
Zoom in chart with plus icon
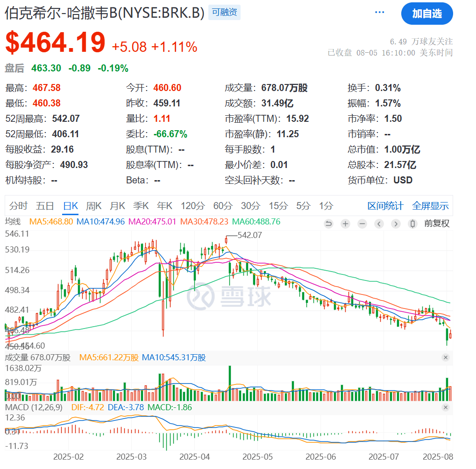pyautogui.click(x=345, y=224)
